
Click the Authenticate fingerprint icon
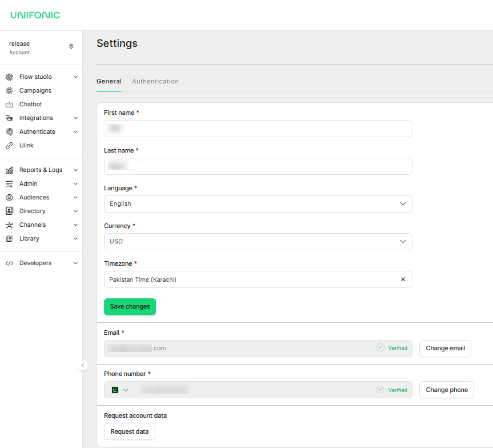(x=10, y=132)
